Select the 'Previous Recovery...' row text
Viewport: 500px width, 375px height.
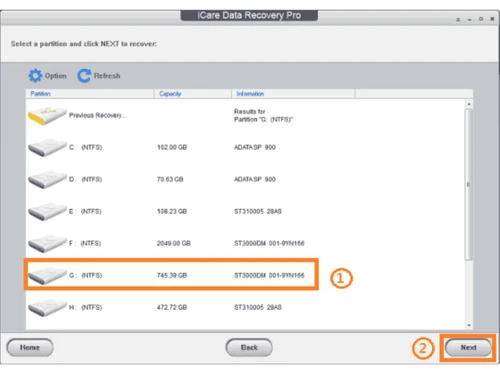[x=97, y=115]
